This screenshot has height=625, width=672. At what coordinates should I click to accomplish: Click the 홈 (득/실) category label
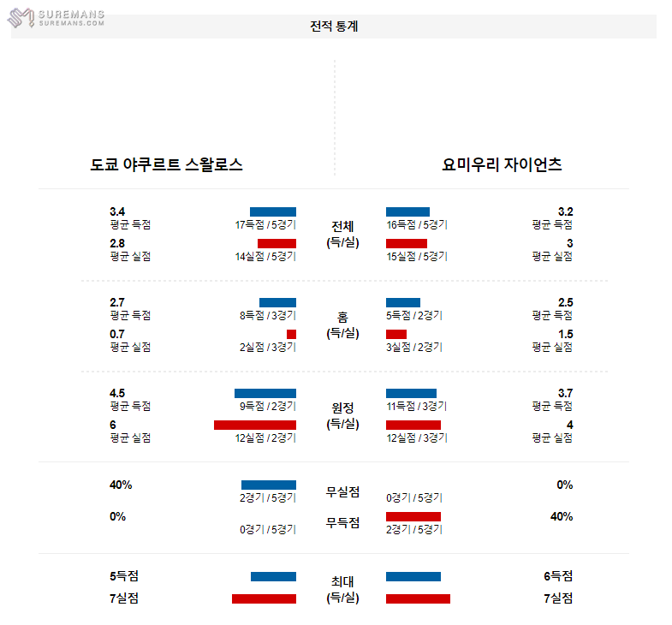pos(342,324)
